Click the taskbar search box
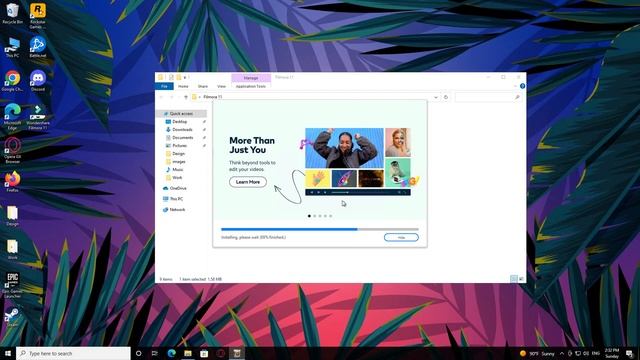Image resolution: width=640 pixels, height=360 pixels. pos(73,353)
